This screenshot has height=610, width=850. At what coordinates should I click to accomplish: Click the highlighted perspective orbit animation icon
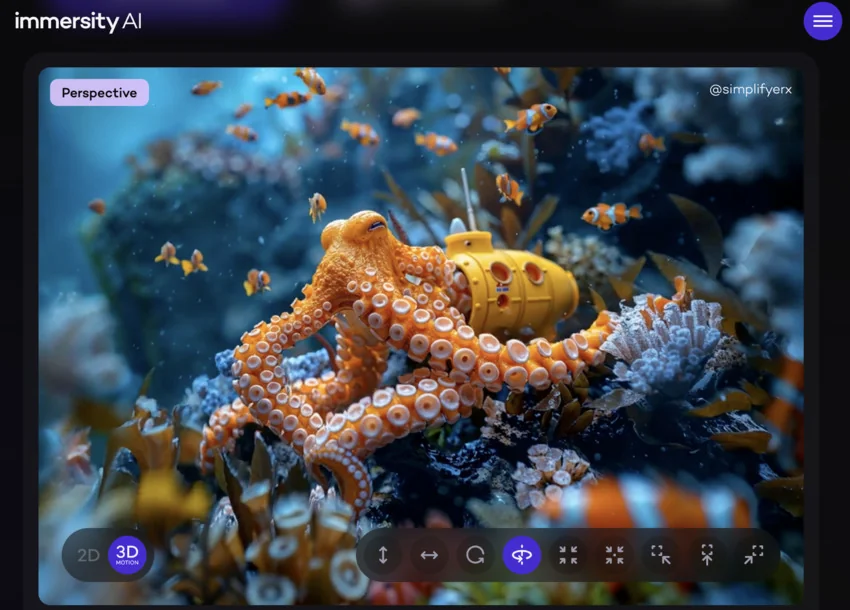521,555
